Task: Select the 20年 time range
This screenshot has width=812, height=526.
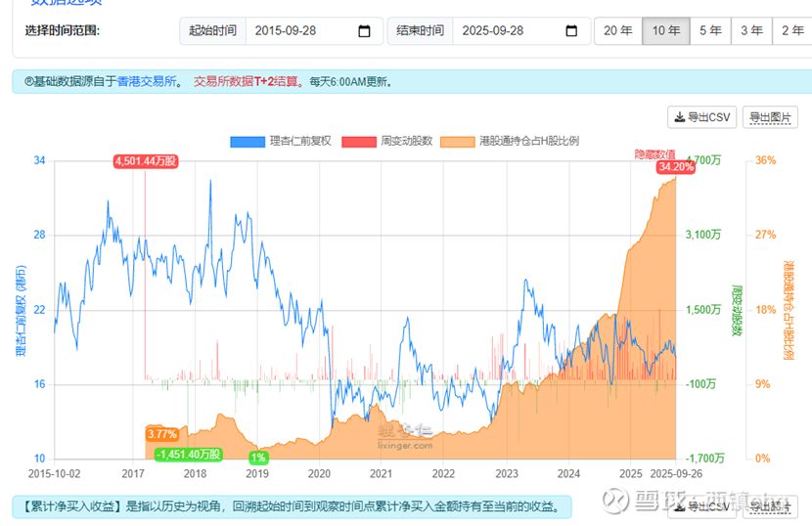Action: point(618,31)
